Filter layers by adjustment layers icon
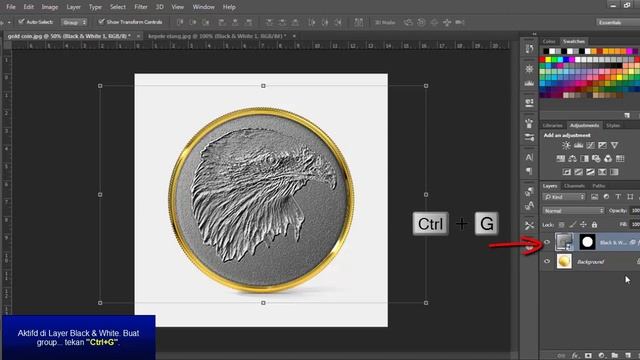 [606, 197]
